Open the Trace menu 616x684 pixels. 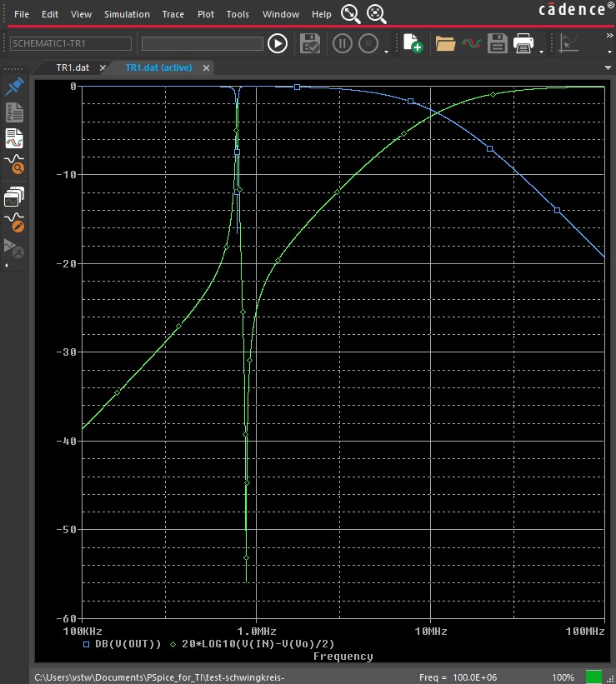(x=173, y=14)
